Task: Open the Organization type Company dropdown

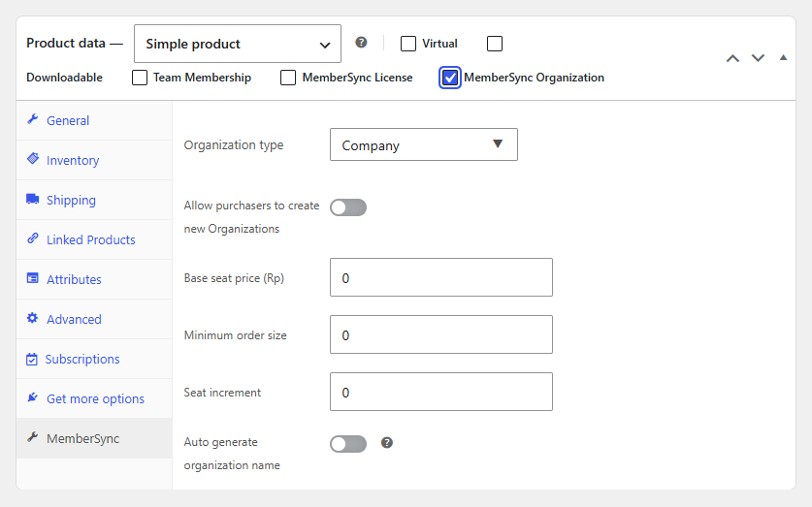Action: [x=424, y=144]
